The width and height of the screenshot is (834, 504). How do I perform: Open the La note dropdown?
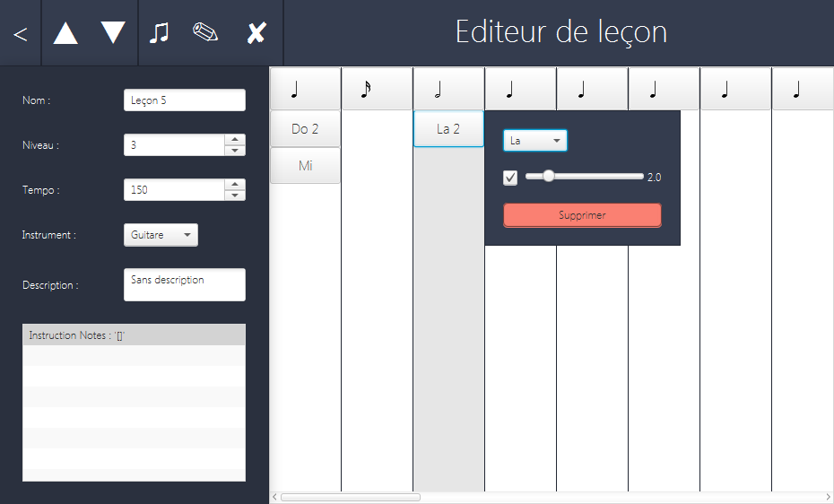click(535, 141)
